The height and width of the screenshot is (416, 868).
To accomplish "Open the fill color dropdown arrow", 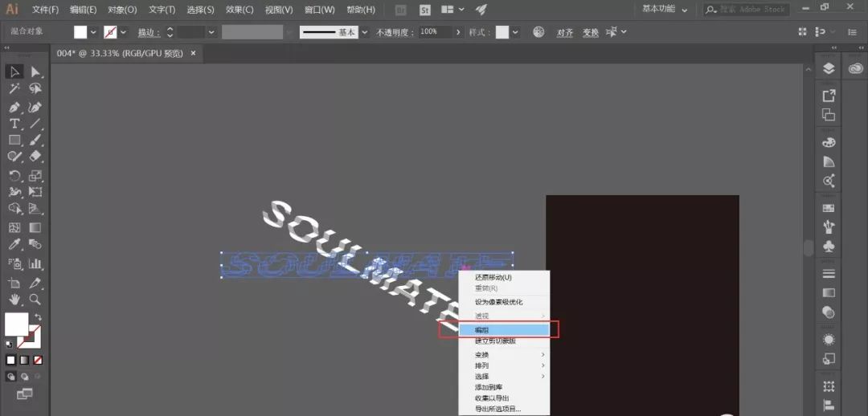I will tap(93, 32).
